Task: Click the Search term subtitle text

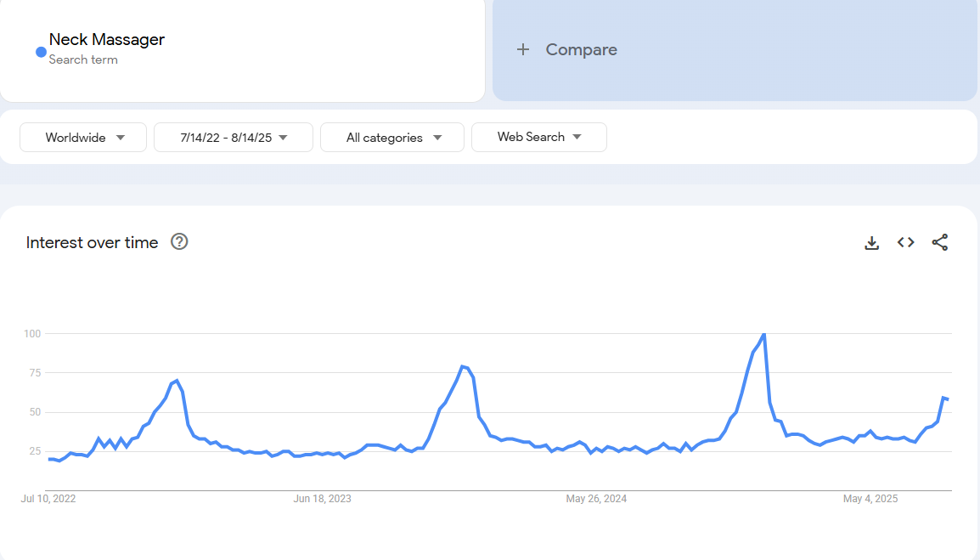Action: [83, 59]
